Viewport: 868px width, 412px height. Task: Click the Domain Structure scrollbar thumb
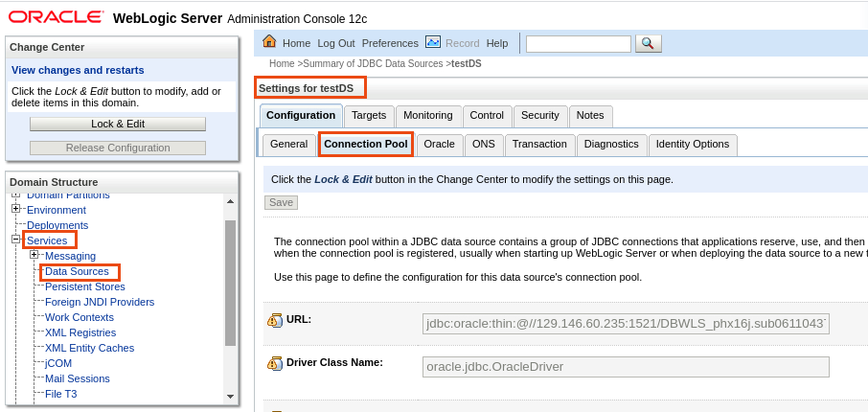pyautogui.click(x=230, y=283)
